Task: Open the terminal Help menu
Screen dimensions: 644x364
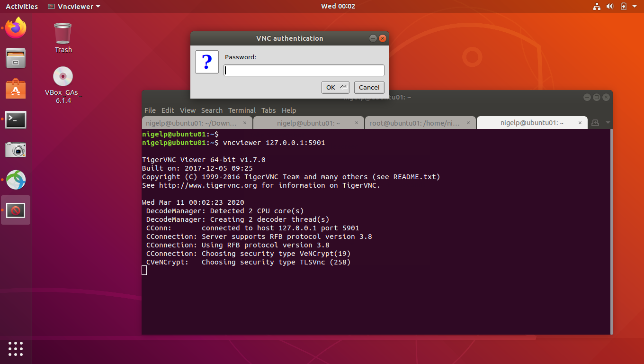Action: point(289,110)
